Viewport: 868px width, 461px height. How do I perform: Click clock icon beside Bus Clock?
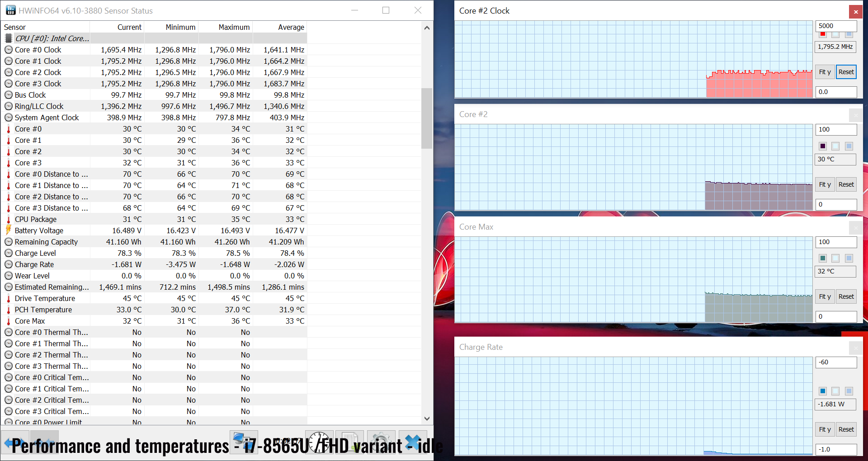point(9,95)
